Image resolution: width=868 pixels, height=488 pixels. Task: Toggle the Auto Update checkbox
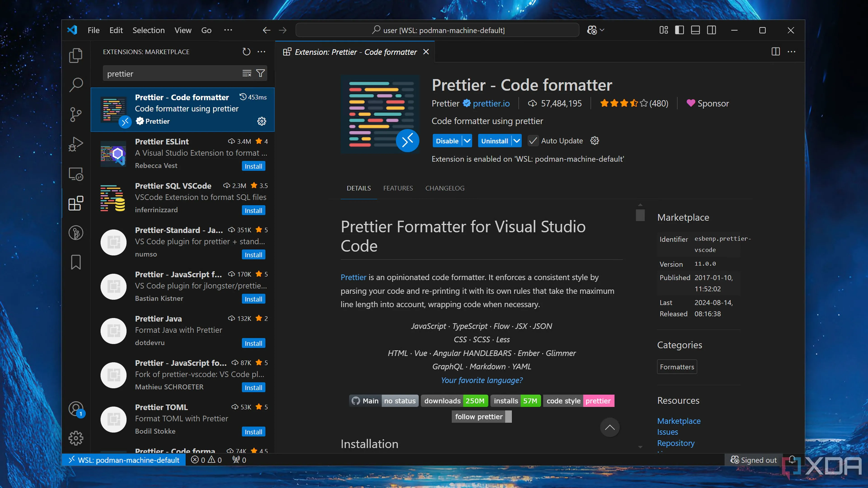click(533, 141)
